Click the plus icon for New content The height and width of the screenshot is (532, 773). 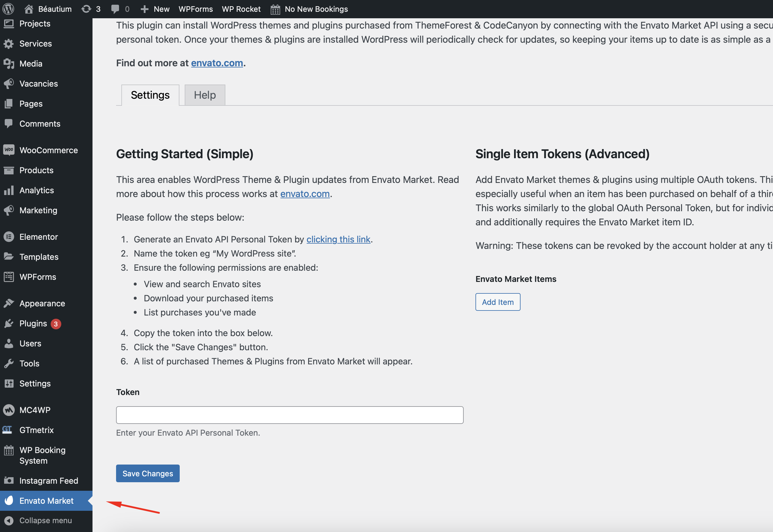144,9
